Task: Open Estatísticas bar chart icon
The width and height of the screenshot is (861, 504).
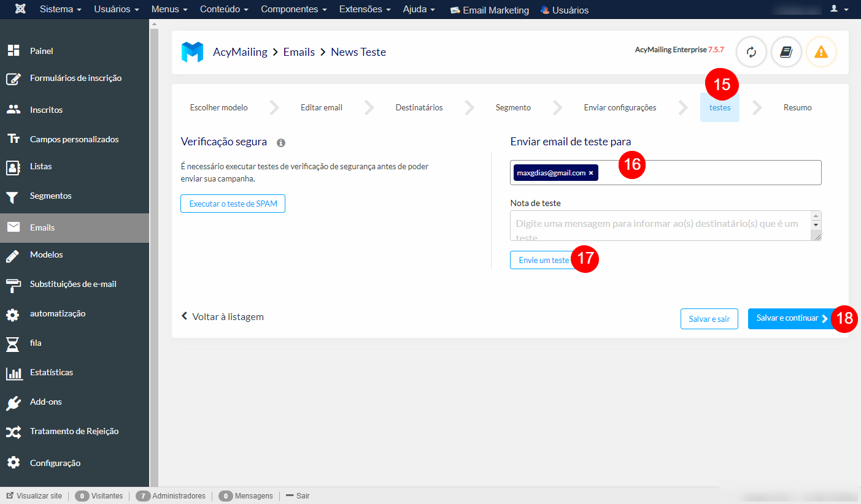Action: tap(13, 372)
